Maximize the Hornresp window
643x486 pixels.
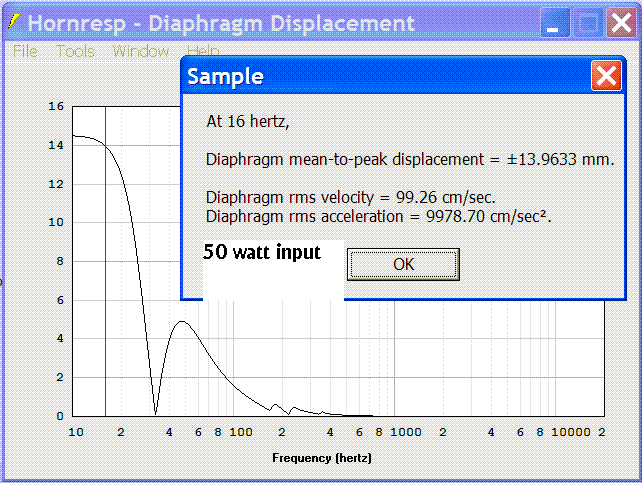click(588, 23)
